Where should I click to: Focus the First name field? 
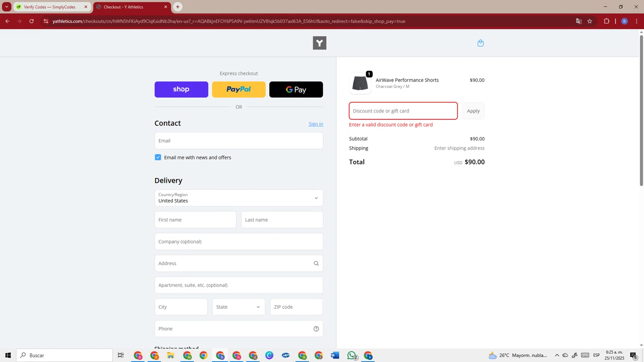[195, 220]
